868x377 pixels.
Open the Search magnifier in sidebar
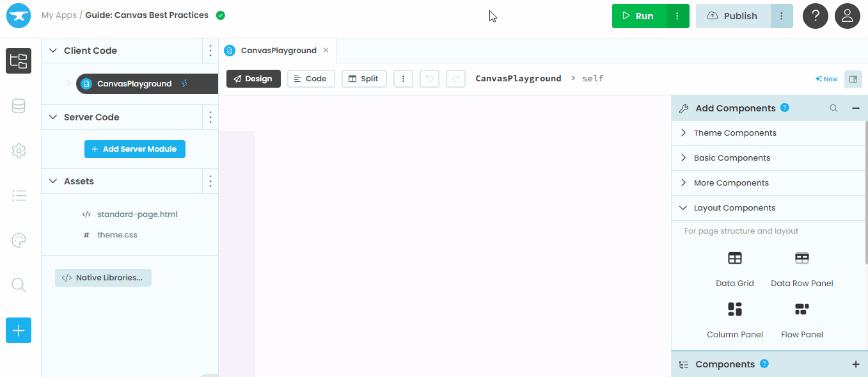(19, 285)
